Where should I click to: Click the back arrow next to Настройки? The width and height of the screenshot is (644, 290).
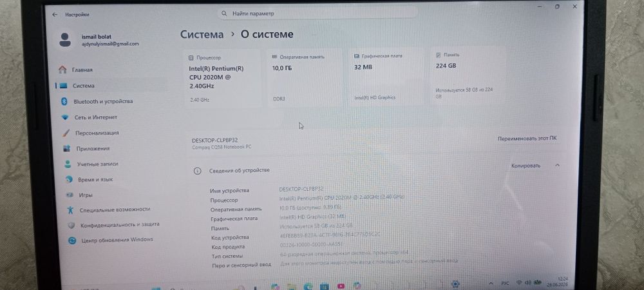[x=55, y=14]
